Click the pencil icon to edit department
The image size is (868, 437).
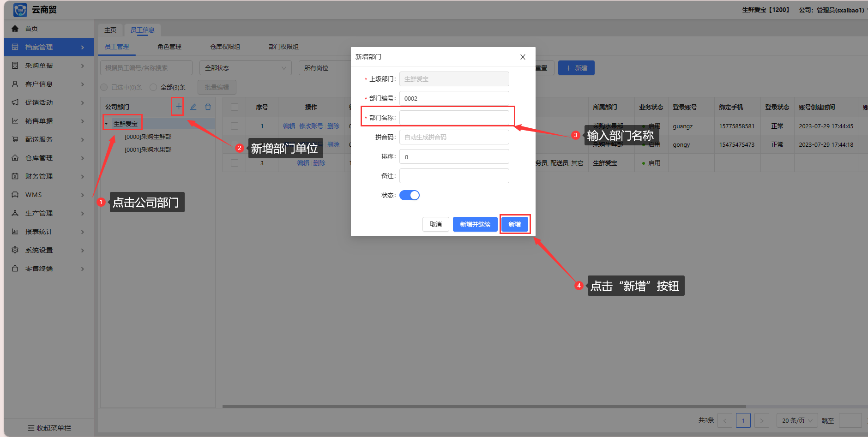pyautogui.click(x=193, y=107)
